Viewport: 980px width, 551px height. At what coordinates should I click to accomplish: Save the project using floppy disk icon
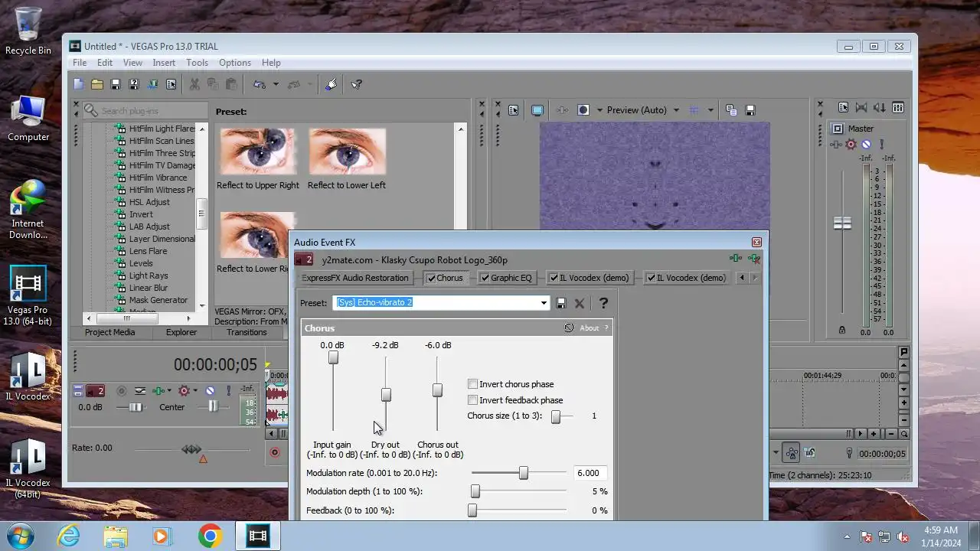tap(116, 84)
